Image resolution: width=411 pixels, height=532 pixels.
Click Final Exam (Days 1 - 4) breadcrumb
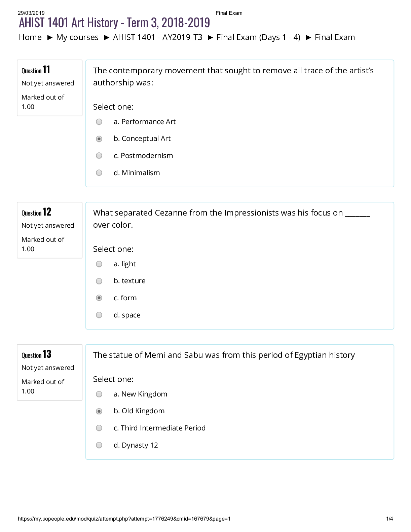(258, 37)
